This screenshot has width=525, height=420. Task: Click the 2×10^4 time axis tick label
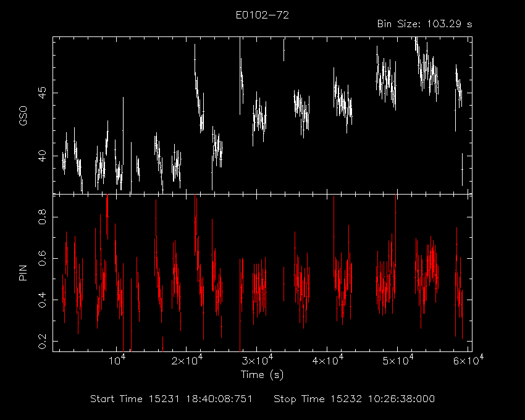click(x=187, y=360)
